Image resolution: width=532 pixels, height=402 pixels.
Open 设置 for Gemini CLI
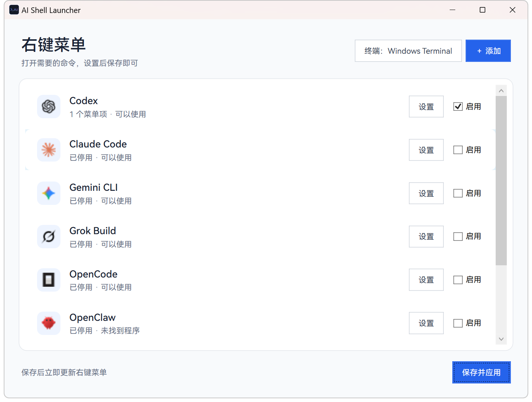pyautogui.click(x=426, y=193)
